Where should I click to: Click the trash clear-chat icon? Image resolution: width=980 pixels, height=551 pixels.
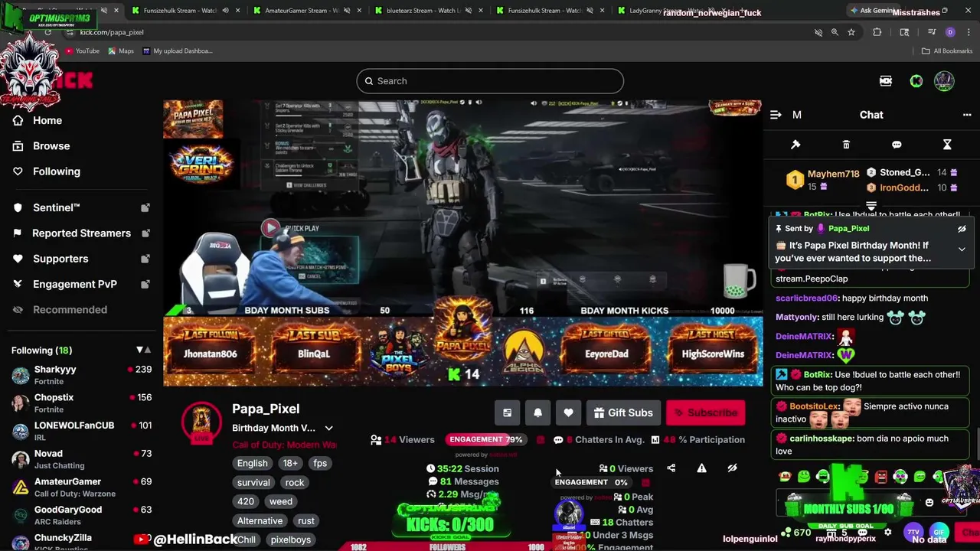(846, 145)
